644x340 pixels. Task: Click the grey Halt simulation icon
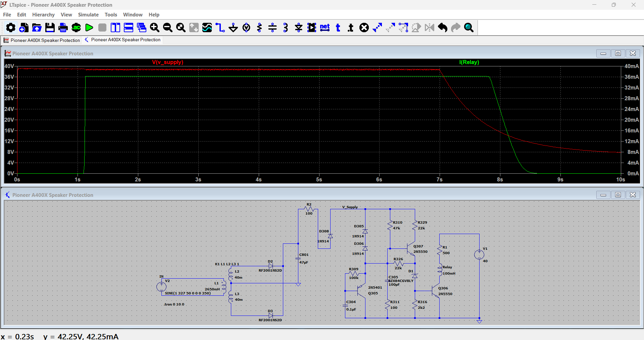[102, 27]
